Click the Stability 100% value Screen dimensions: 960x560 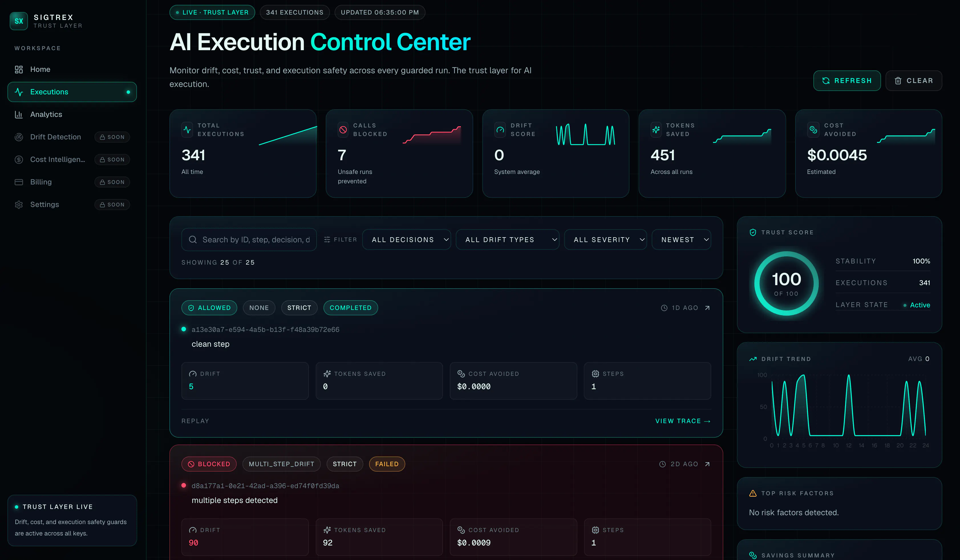click(921, 261)
